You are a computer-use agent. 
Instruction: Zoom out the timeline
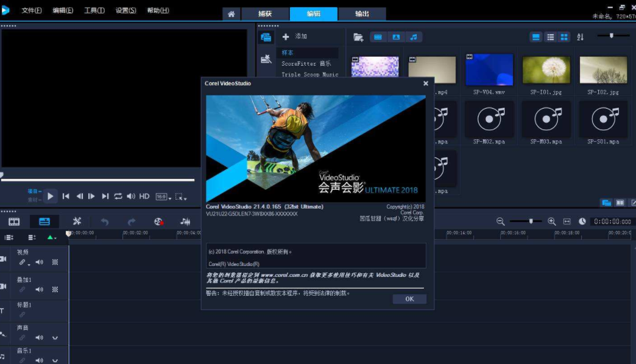point(501,222)
